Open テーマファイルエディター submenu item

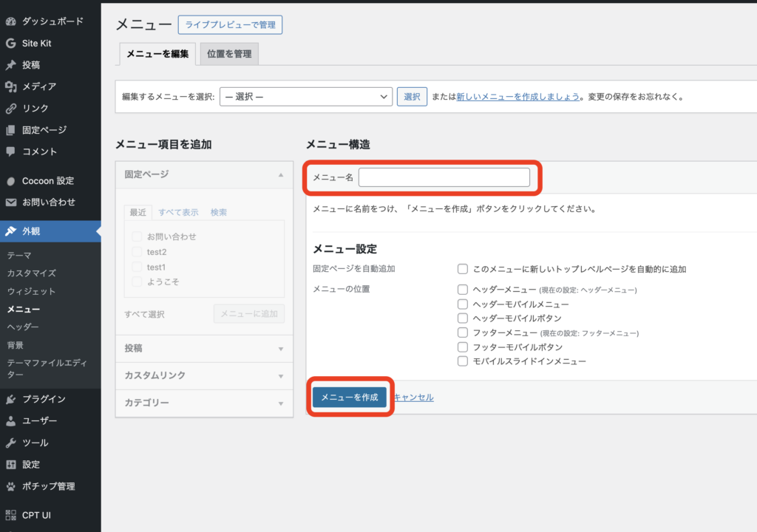coord(47,369)
